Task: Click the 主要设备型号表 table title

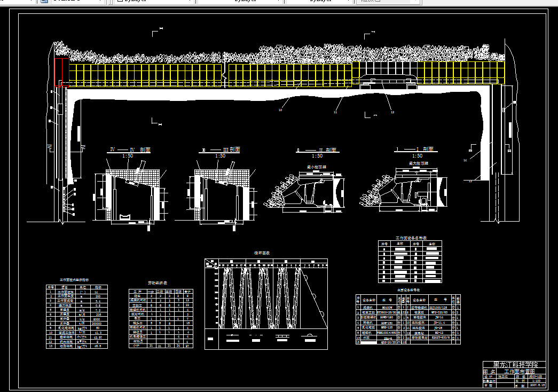Action: click(408, 290)
